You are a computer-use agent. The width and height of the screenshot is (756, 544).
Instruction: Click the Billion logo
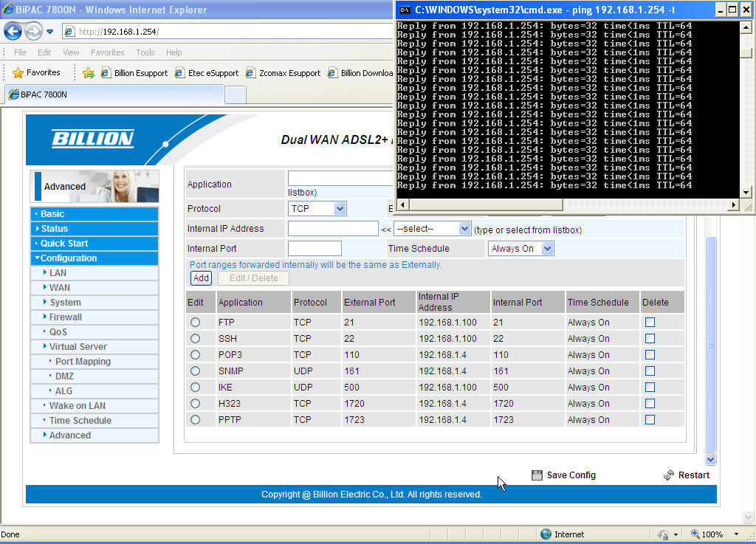(93, 138)
